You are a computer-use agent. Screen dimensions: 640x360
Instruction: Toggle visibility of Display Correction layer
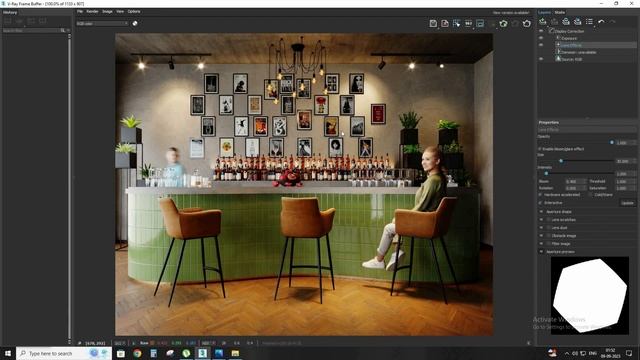541,31
